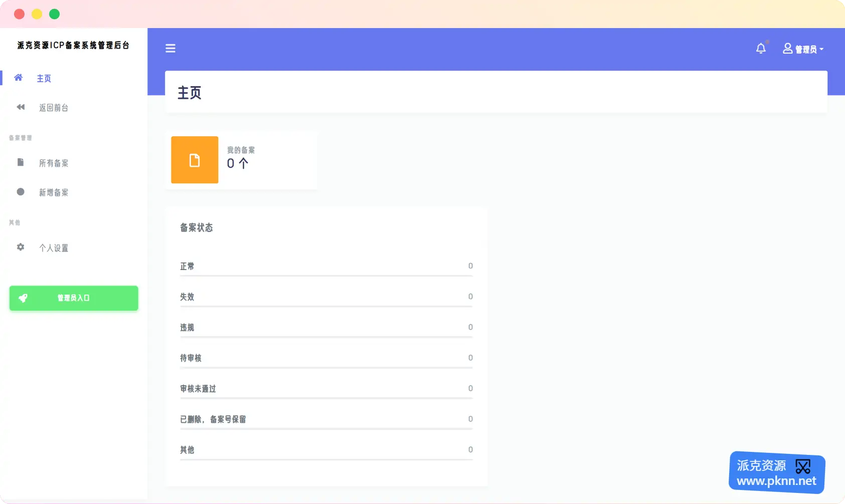Viewport: 845px width, 504px height.
Task: Open 所有备案 list
Action: tap(54, 163)
